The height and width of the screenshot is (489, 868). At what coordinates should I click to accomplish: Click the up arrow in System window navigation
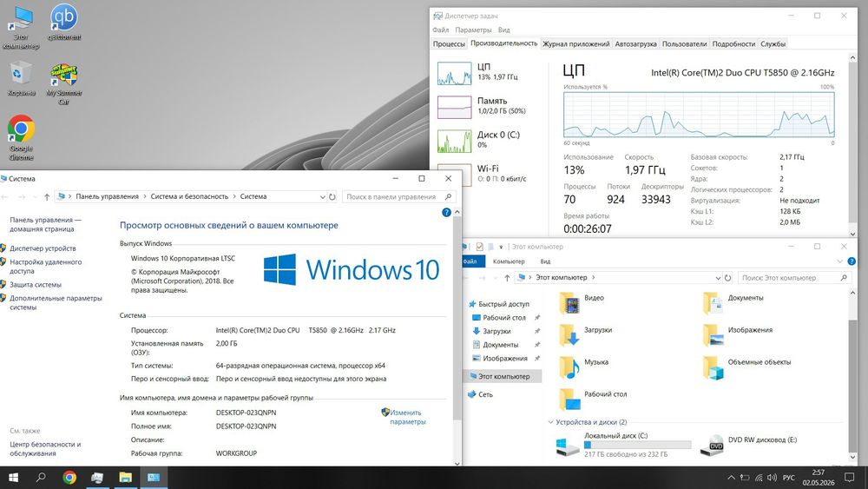(47, 196)
